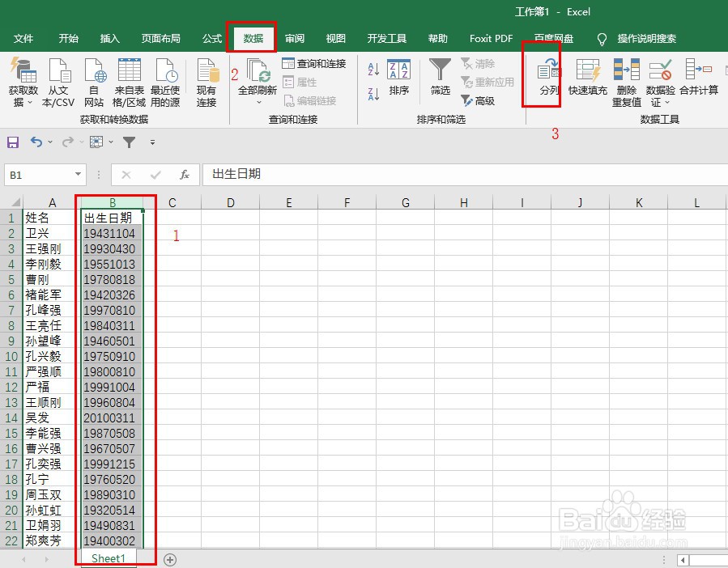Click the 姓名 header cell

(x=52, y=217)
